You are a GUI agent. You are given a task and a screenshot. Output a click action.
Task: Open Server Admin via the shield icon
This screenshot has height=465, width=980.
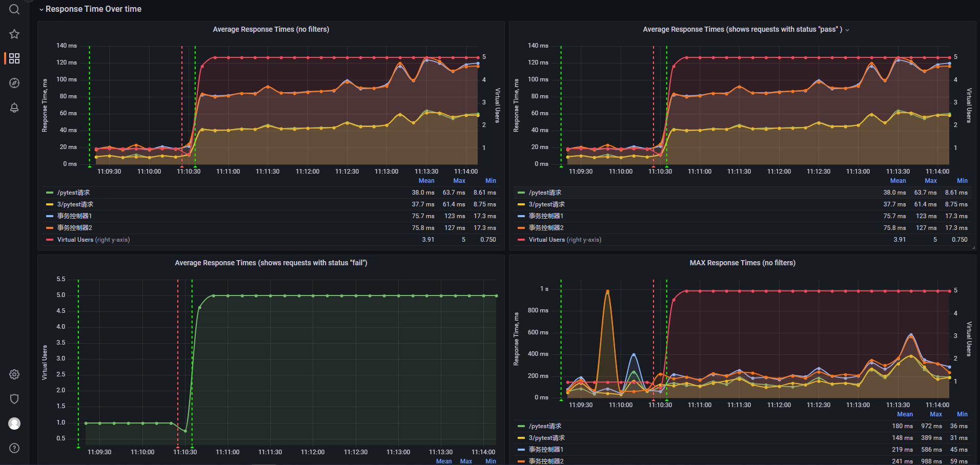coord(14,399)
